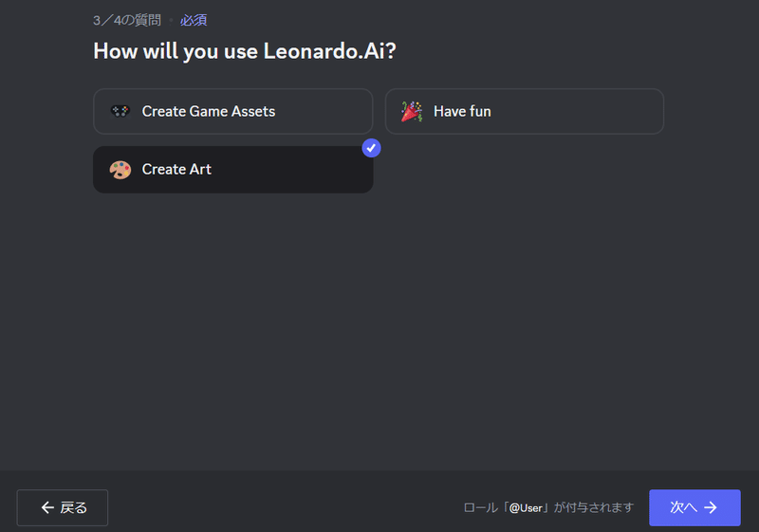Click the @User role mention
Viewport: 759px width, 532px height.
(526, 508)
